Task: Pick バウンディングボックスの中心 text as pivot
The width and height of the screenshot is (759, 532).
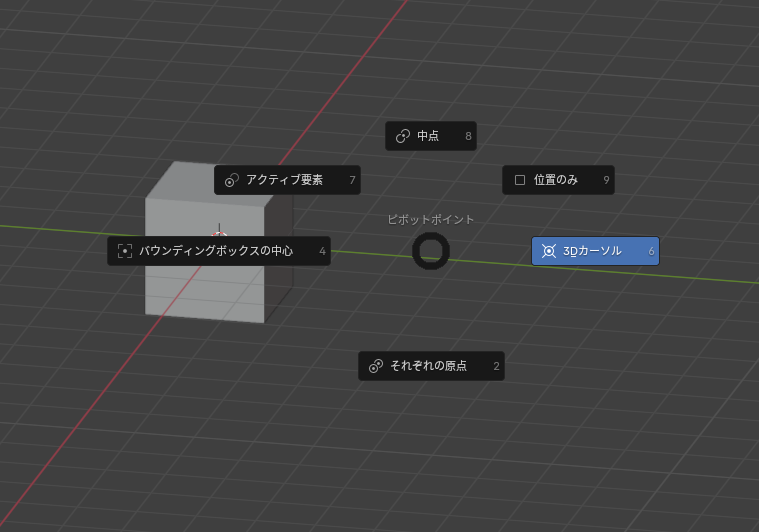Action: coord(216,251)
